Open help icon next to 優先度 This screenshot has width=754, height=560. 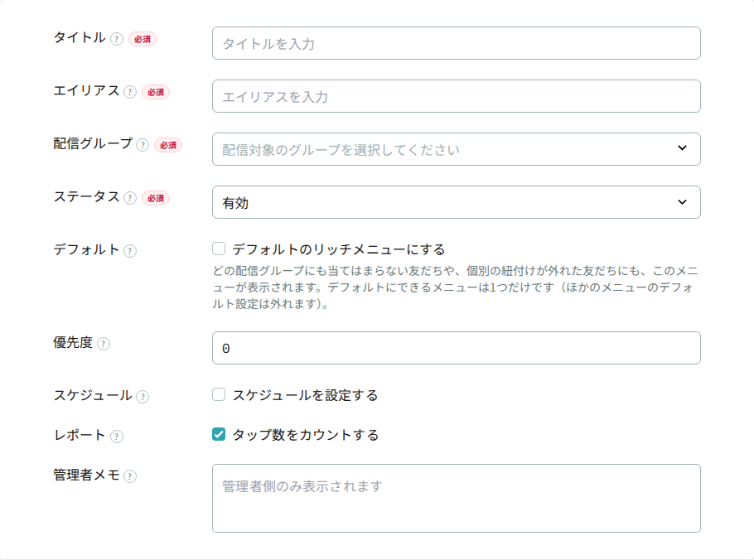[x=104, y=344]
